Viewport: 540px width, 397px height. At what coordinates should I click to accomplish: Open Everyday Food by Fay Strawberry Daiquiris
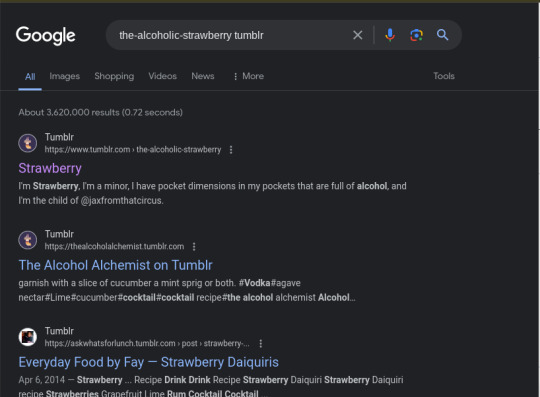point(148,362)
